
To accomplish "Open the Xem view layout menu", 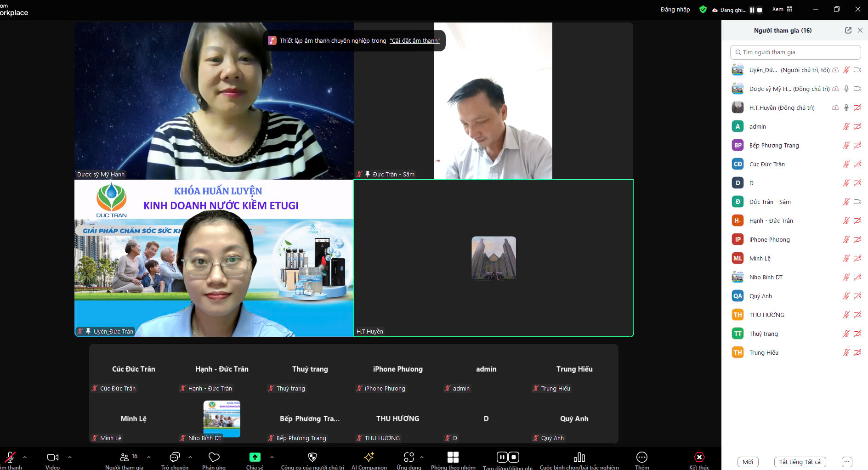I will click(782, 9).
